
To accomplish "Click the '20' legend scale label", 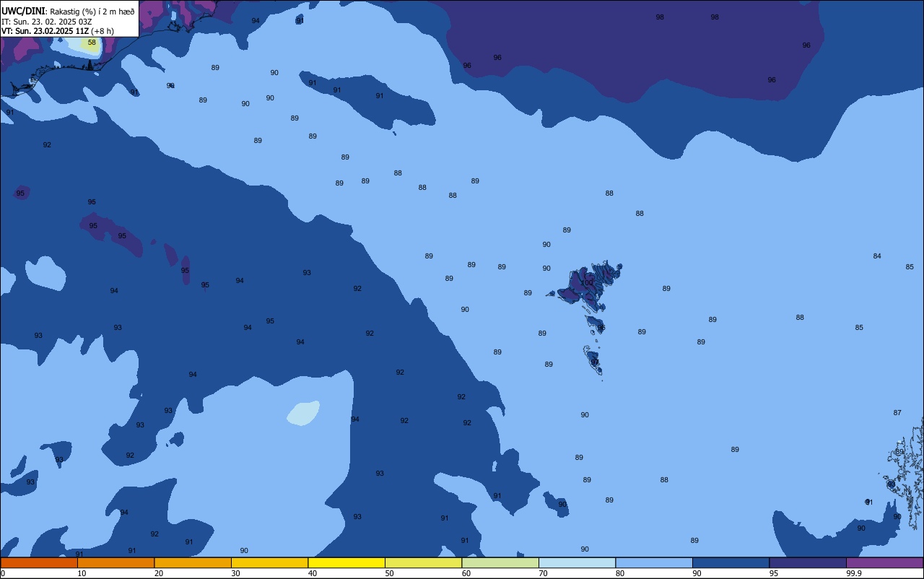I will coord(159,573).
